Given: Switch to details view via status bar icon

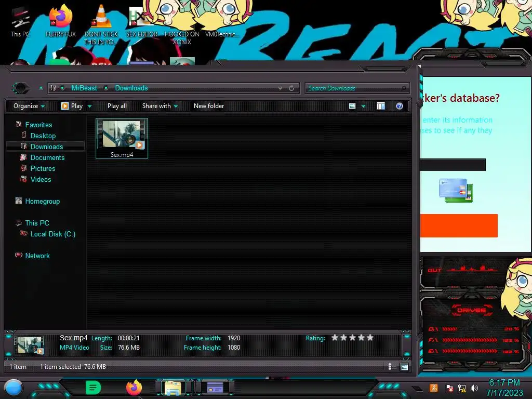Looking at the screenshot, I should [x=390, y=366].
